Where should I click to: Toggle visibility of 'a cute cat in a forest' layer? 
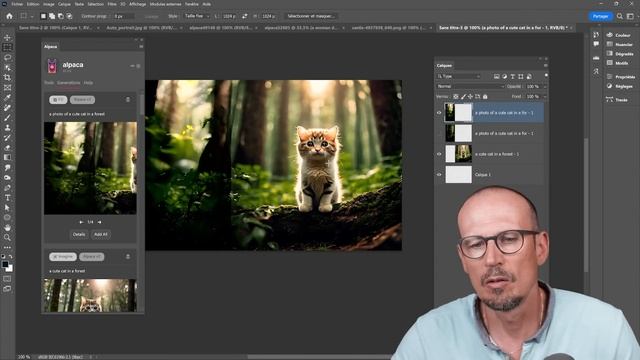[x=439, y=154]
